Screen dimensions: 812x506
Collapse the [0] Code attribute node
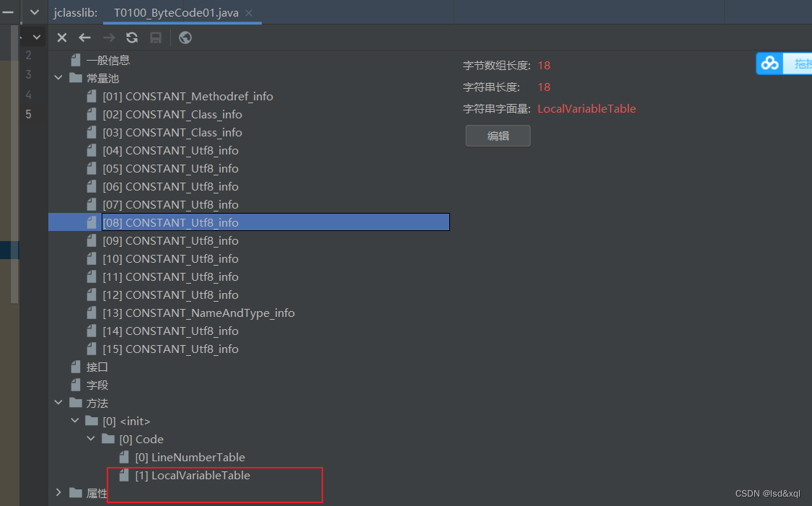tap(91, 439)
